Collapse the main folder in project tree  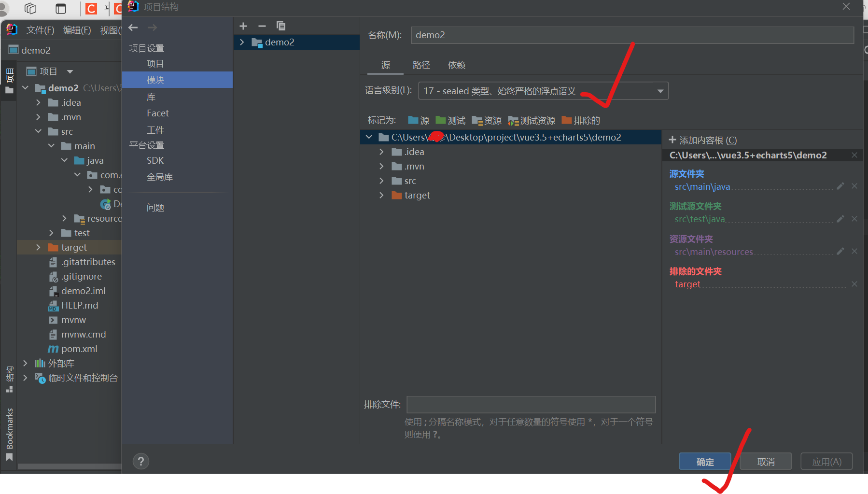(51, 145)
